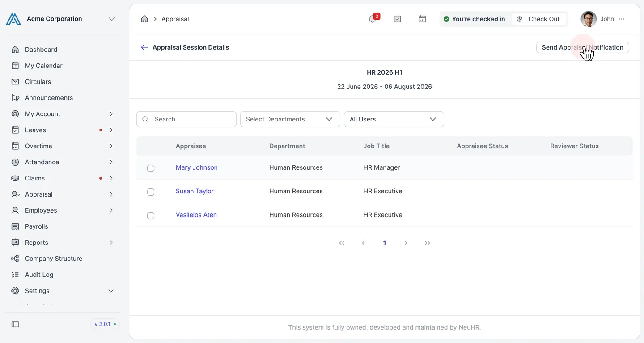The width and height of the screenshot is (644, 343).
Task: Click the Employees person icon
Action: coord(15,210)
